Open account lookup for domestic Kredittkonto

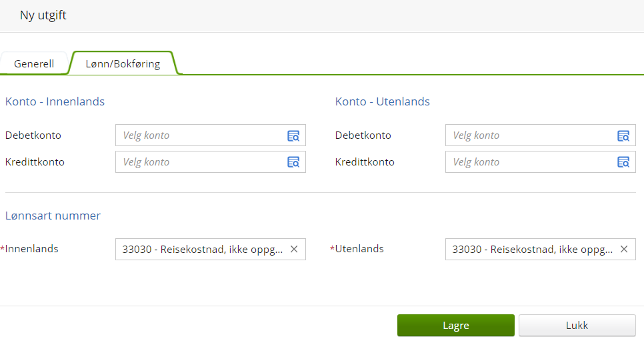point(293,162)
